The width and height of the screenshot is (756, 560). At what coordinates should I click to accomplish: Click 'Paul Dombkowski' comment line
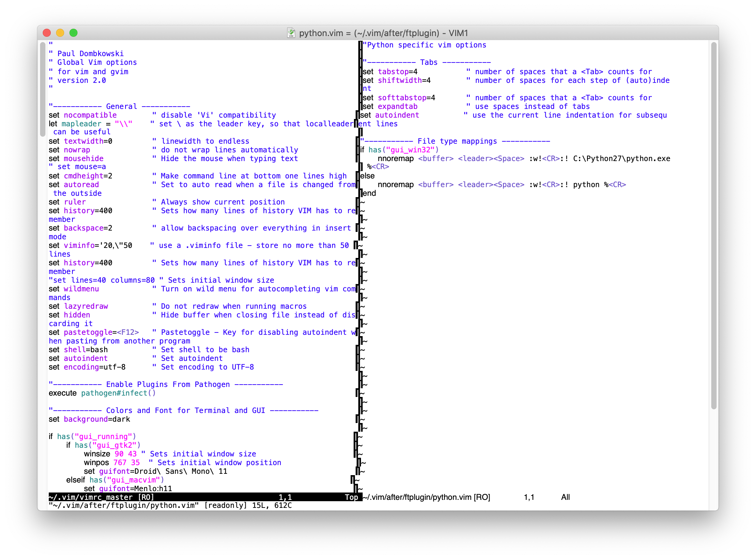coord(87,53)
